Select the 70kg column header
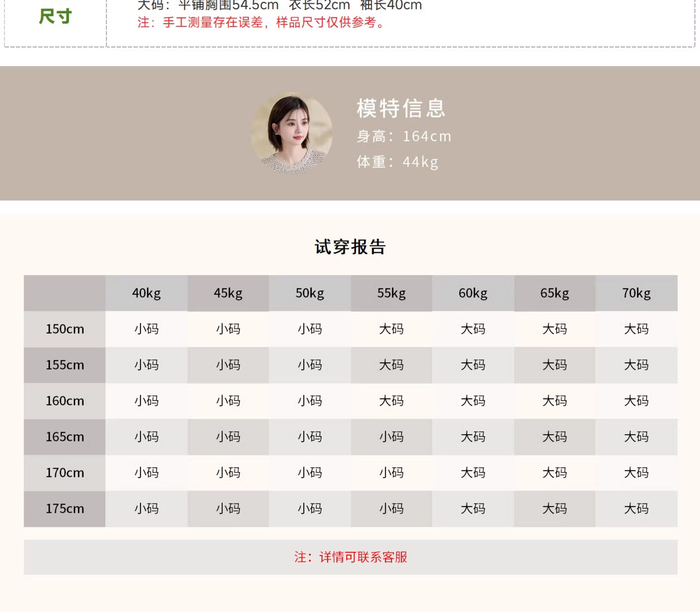The width and height of the screenshot is (700, 612). click(636, 293)
